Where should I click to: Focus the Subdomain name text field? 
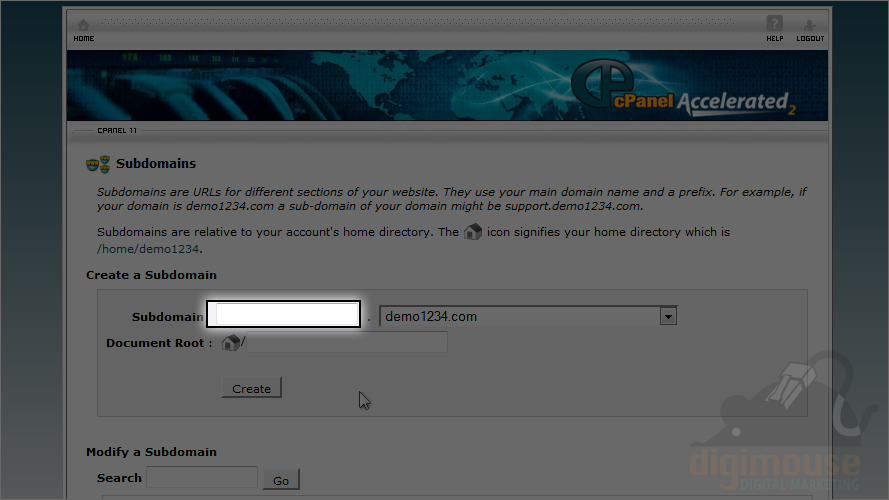pos(283,314)
